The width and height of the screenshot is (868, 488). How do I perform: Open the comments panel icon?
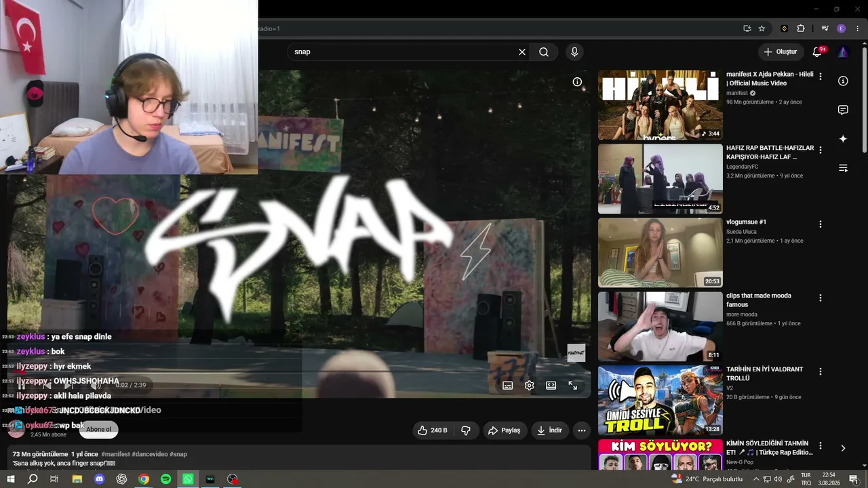843,110
